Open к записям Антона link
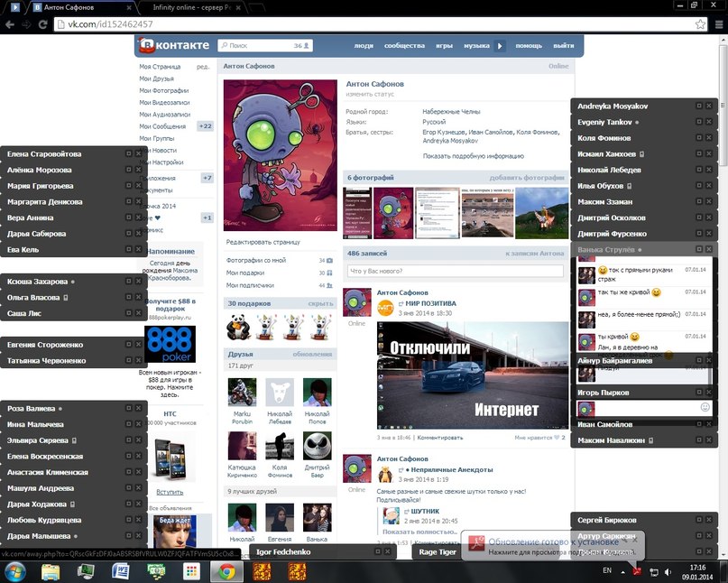 tap(534, 254)
